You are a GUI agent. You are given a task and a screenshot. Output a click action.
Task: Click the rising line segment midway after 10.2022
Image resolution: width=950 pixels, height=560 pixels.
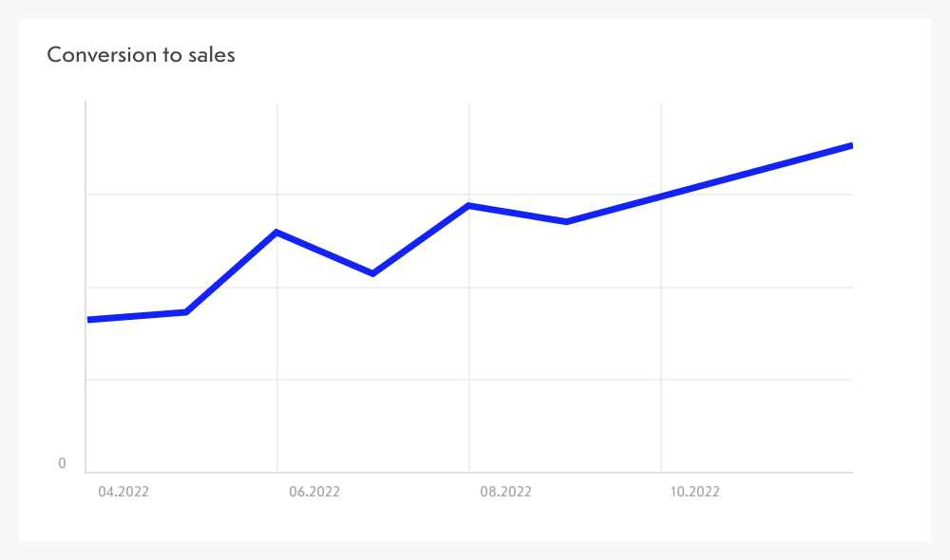(756, 171)
